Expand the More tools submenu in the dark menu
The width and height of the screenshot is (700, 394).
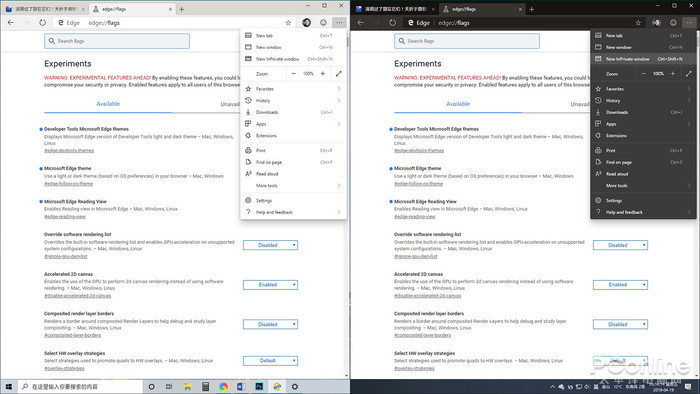[643, 186]
